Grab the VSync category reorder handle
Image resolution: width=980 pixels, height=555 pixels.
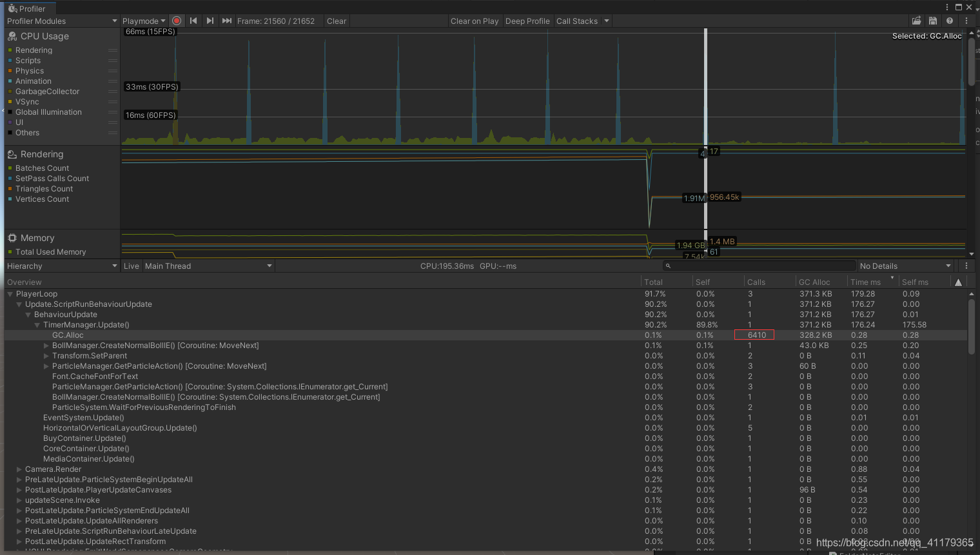coord(113,102)
